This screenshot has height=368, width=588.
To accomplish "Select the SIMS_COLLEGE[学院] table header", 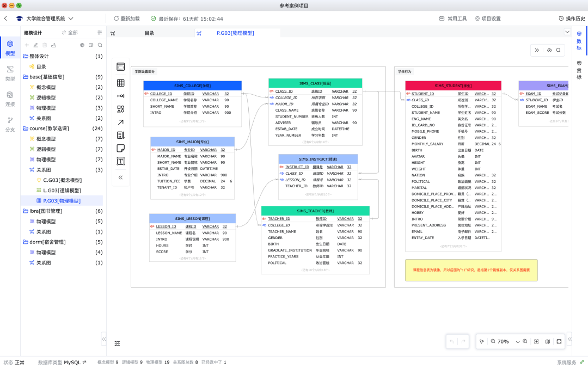I will [x=192, y=85].
